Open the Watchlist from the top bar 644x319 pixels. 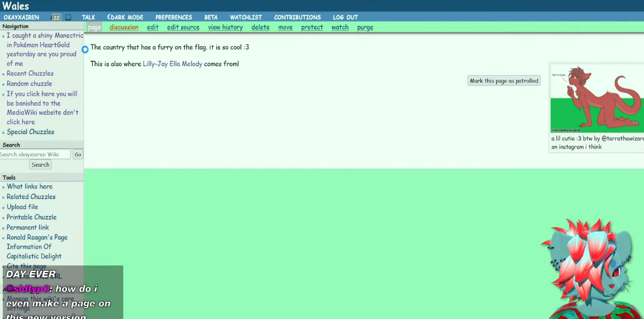(246, 17)
